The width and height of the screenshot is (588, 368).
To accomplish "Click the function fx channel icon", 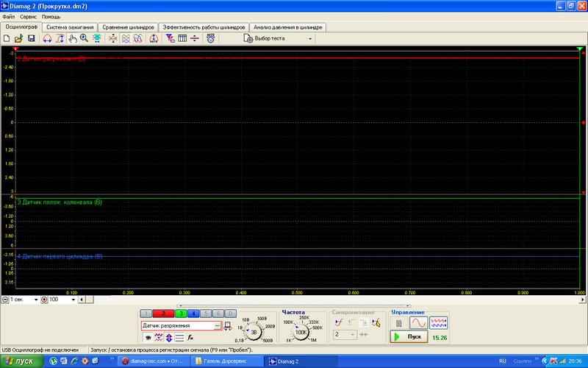I will (190, 338).
